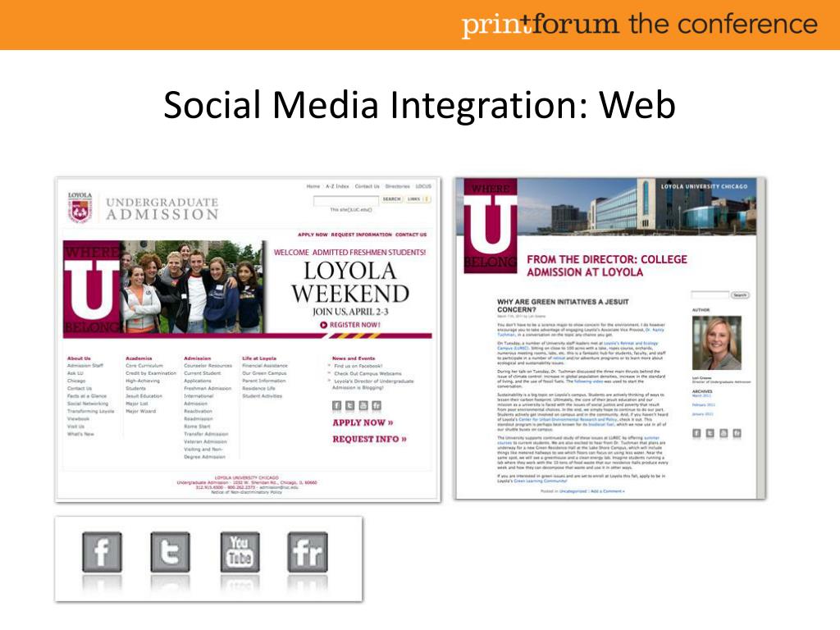Click the large Friendfeed 'fr' icon

(x=308, y=551)
